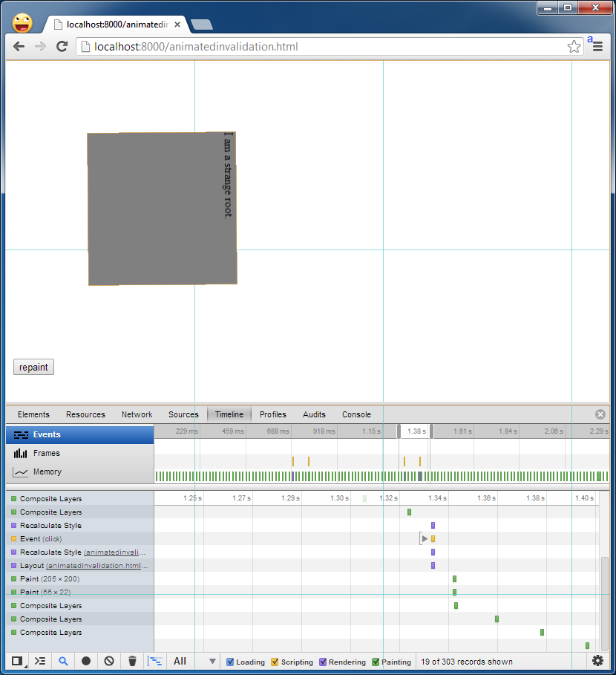
Task: Undock DevTools into separate window
Action: pyautogui.click(x=17, y=661)
